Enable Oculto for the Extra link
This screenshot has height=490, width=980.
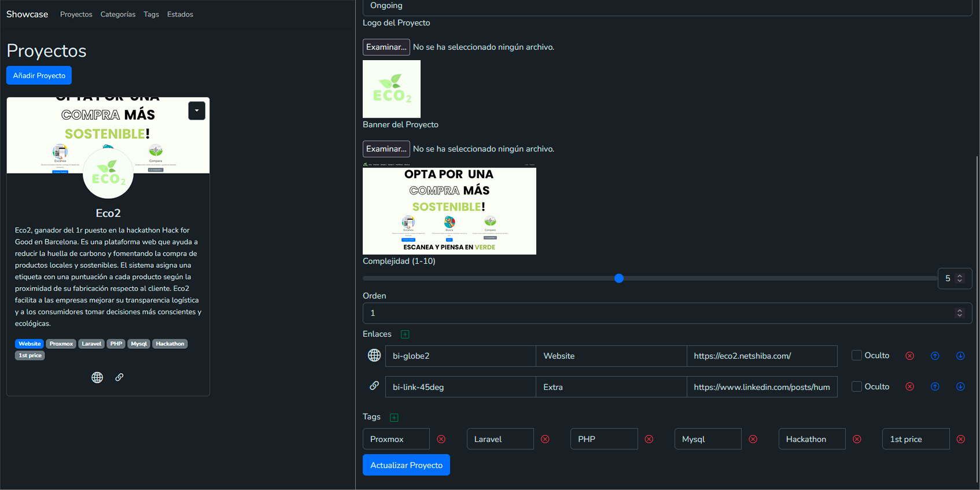click(857, 386)
